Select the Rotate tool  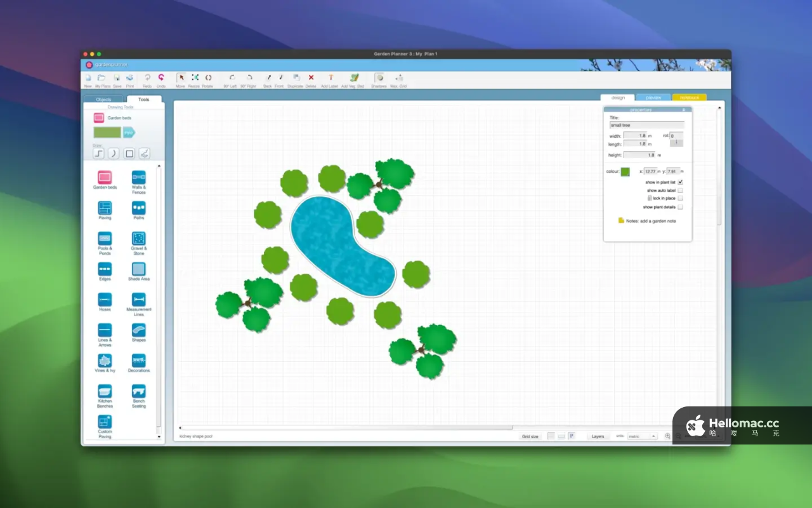pyautogui.click(x=208, y=78)
